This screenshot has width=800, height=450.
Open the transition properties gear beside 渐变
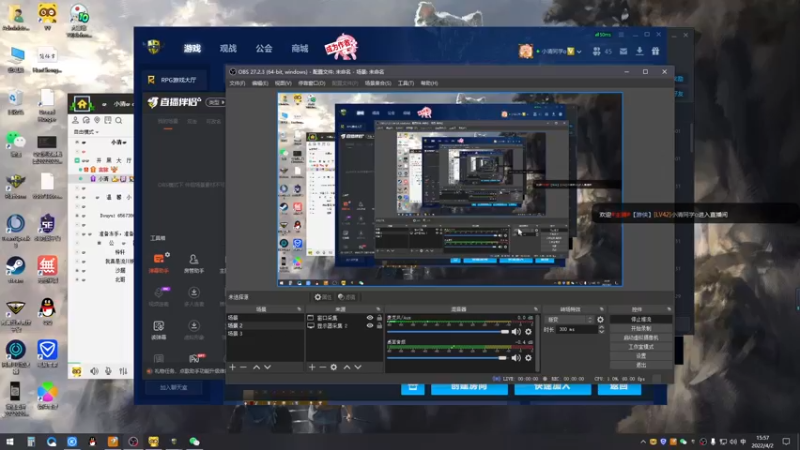pos(601,319)
